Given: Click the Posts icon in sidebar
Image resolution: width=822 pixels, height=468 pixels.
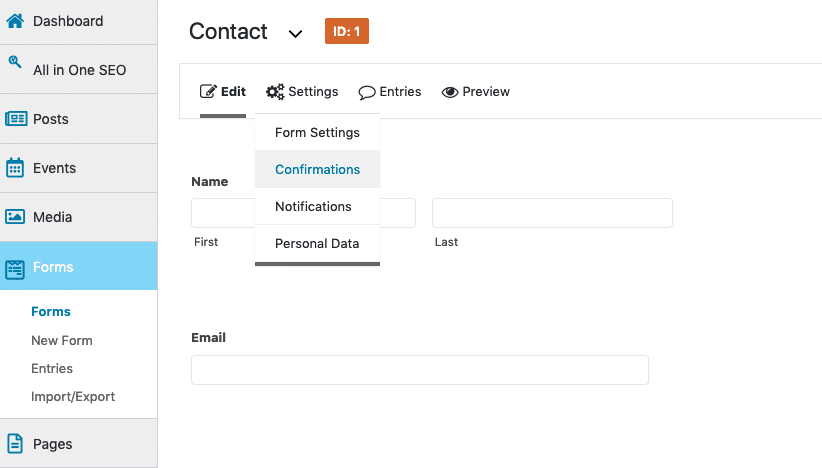Looking at the screenshot, I should tap(16, 119).
